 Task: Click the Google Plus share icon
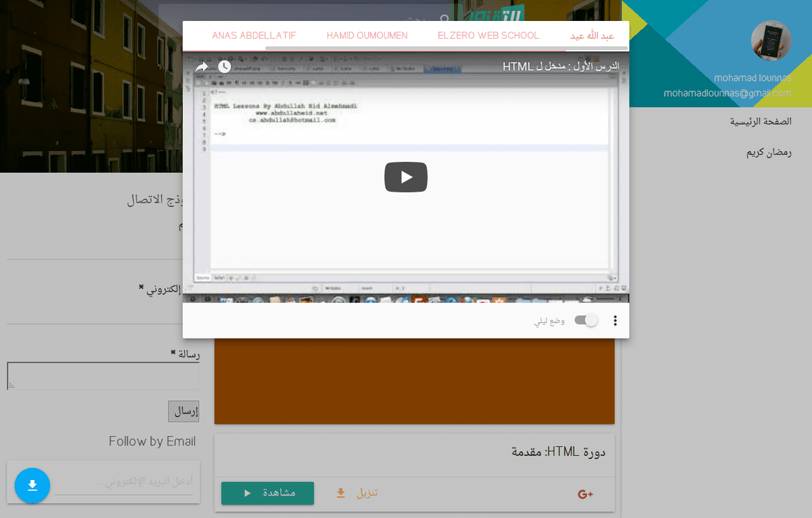point(585,494)
